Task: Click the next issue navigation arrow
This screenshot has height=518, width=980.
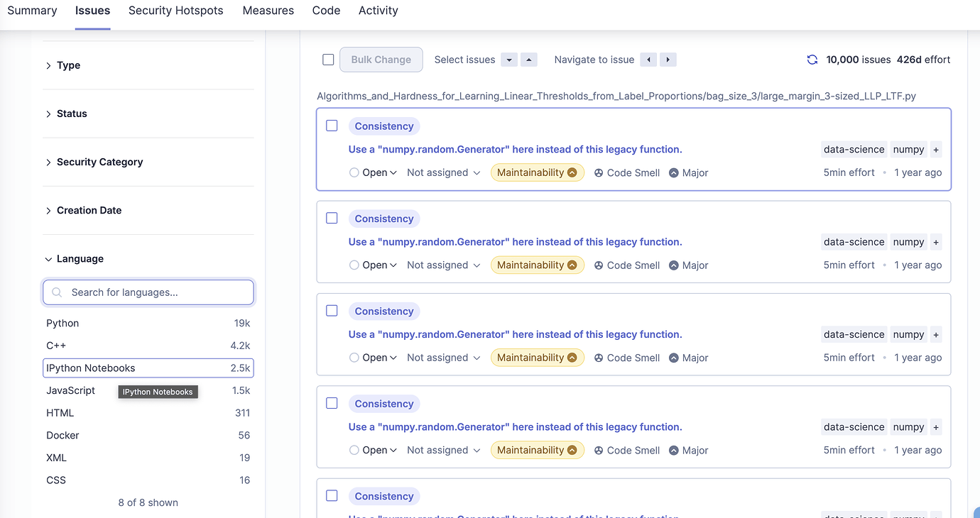Action: (x=668, y=60)
